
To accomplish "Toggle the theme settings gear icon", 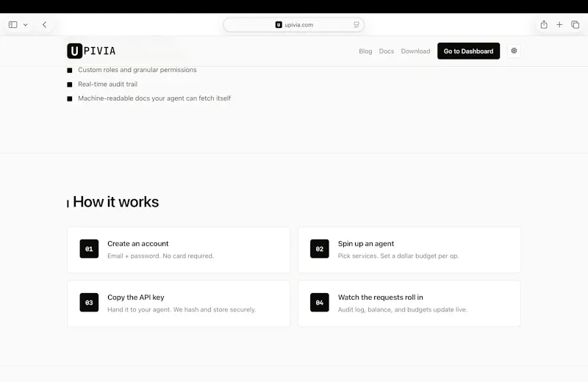I will coord(514,51).
